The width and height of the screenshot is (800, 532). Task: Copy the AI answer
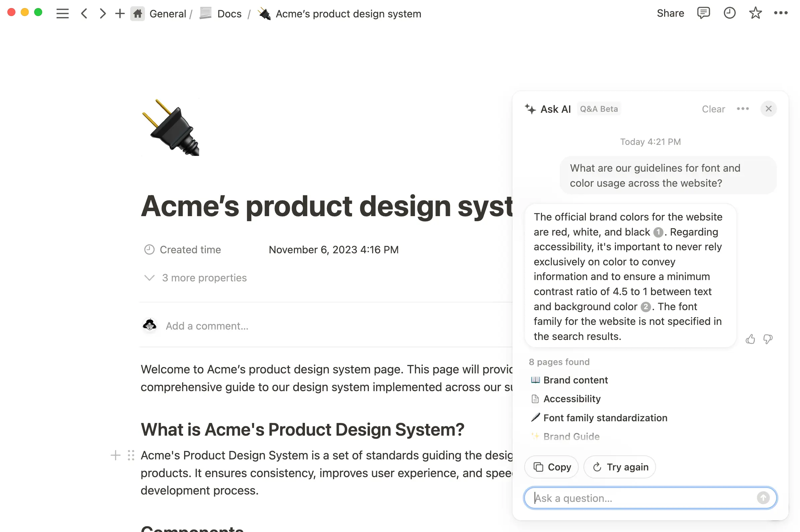point(551,467)
